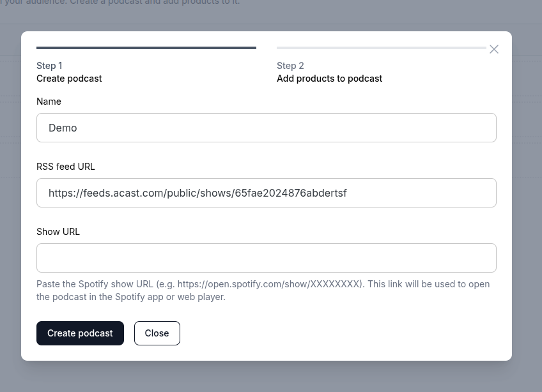Click the "RSS feed URL" label
Image resolution: width=542 pixels, height=392 pixels.
[65, 166]
